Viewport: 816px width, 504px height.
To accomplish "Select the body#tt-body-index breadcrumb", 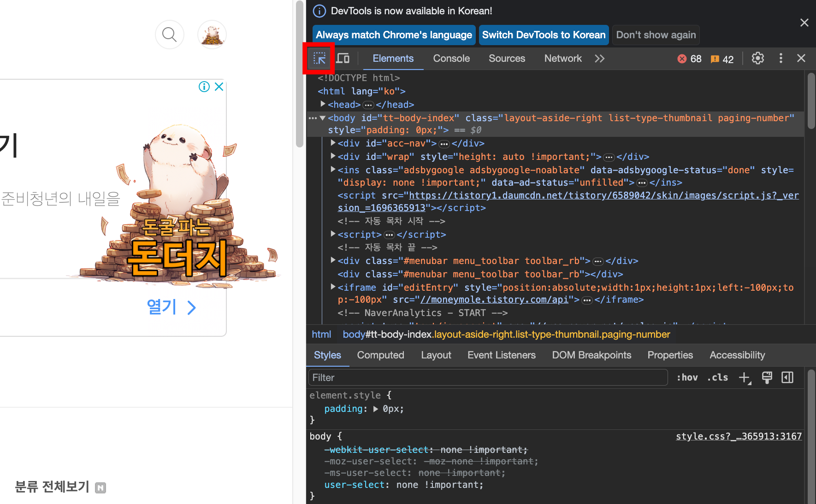I will (x=506, y=334).
